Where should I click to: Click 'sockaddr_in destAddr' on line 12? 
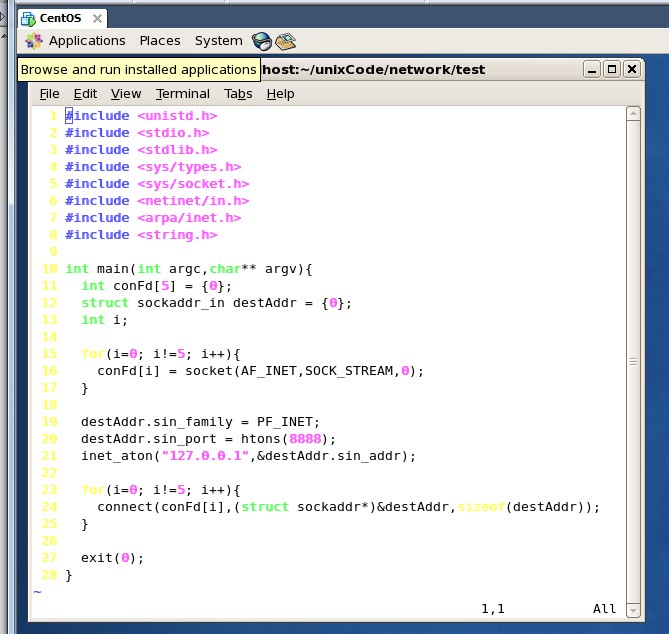coord(217,303)
